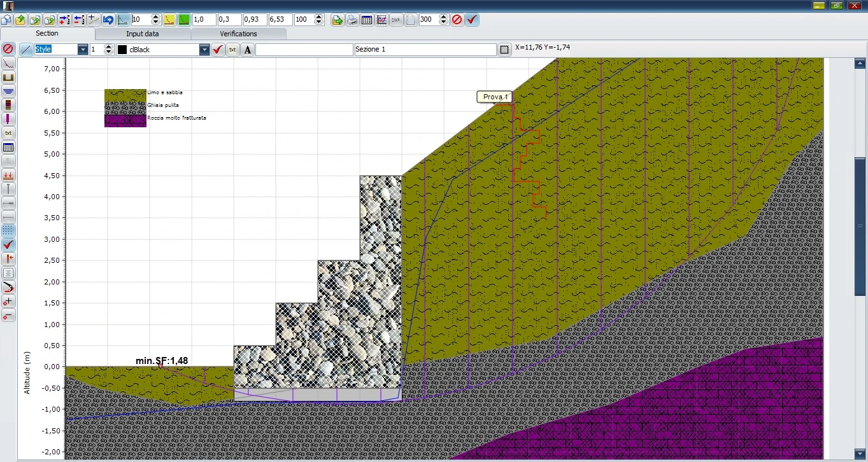
Task: Open the DXF export icon
Action: pos(395,20)
